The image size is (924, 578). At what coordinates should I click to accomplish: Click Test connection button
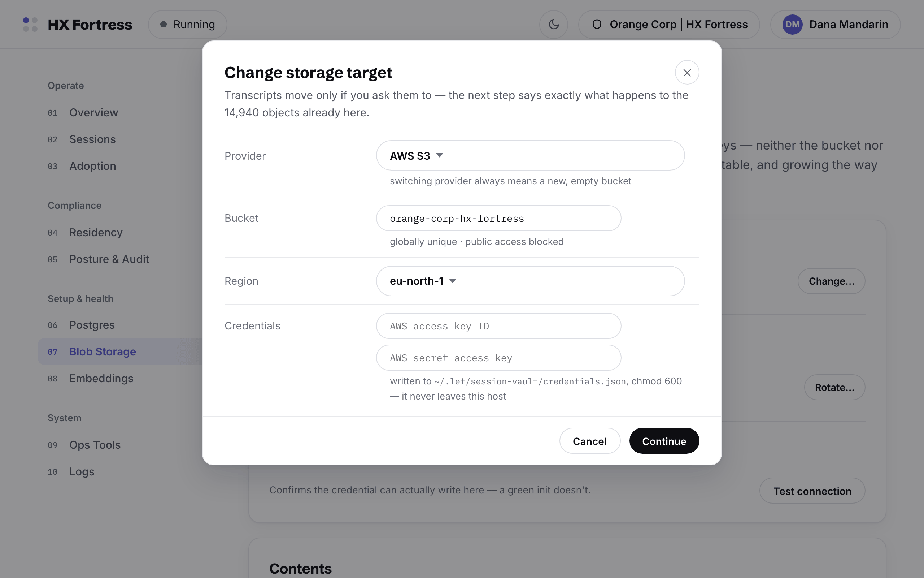[x=812, y=491]
